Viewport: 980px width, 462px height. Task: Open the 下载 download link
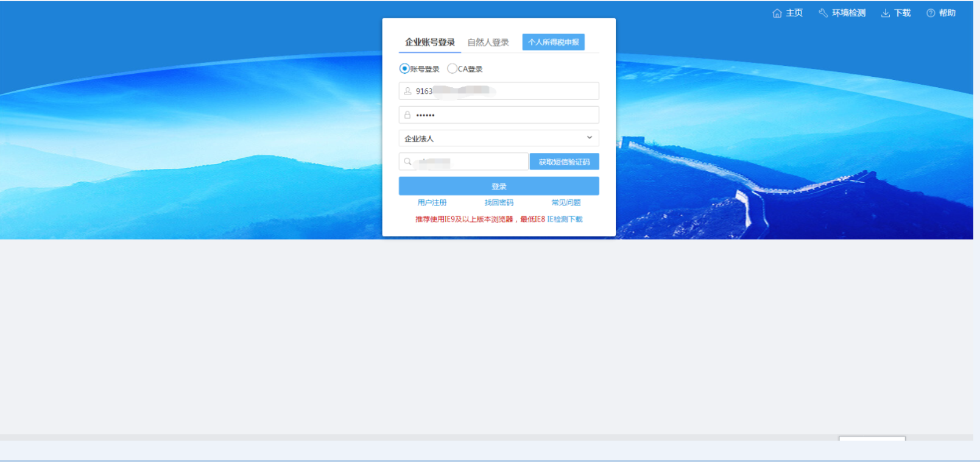click(902, 13)
